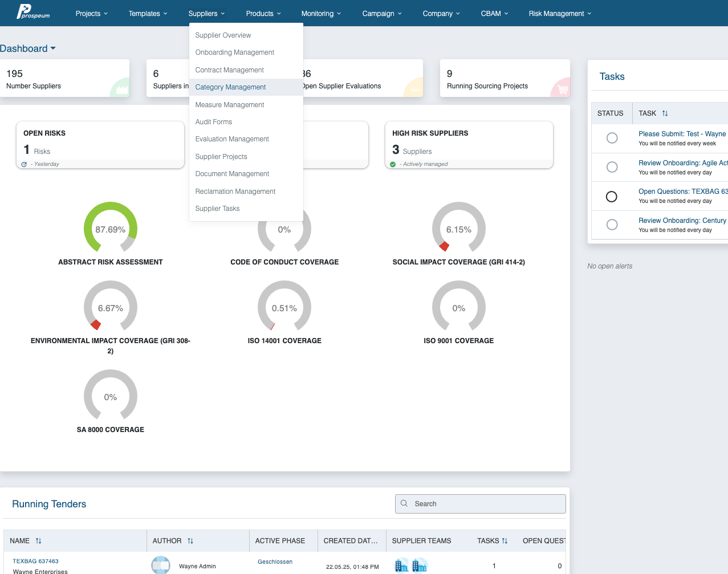Toggle status circle for Review Onboarding Century task
Image resolution: width=728 pixels, height=574 pixels.
612,225
